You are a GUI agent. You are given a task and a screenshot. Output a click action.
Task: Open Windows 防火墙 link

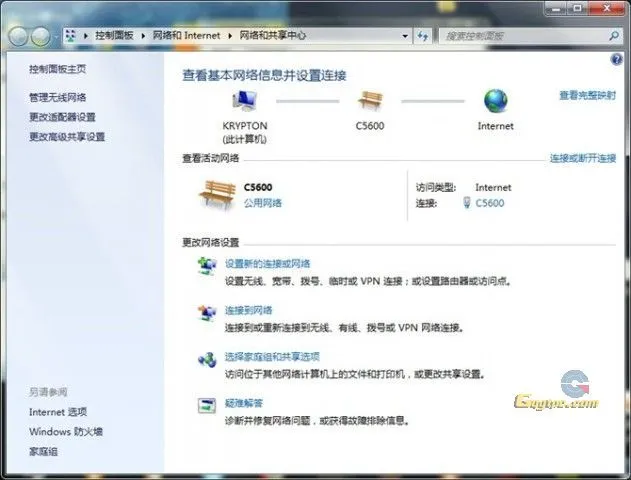point(66,432)
